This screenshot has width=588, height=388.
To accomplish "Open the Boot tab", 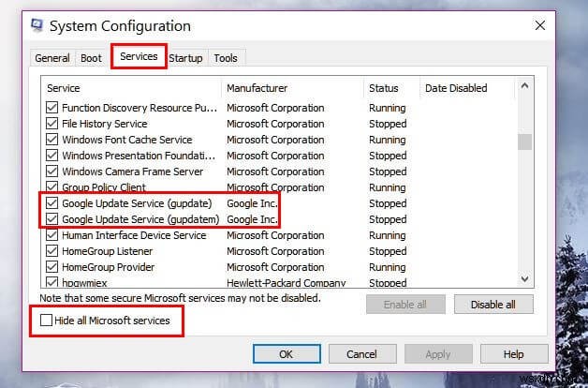I will pyautogui.click(x=91, y=58).
